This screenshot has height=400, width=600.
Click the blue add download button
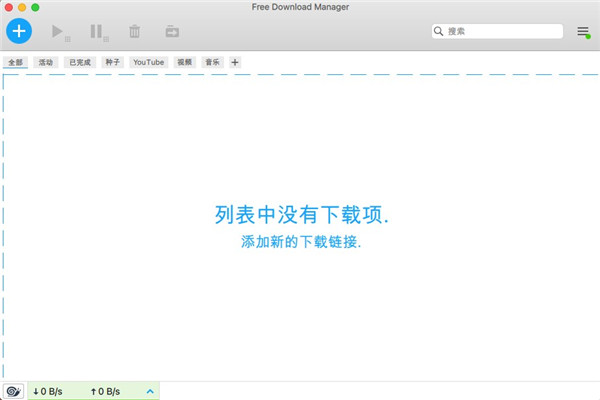coord(19,31)
